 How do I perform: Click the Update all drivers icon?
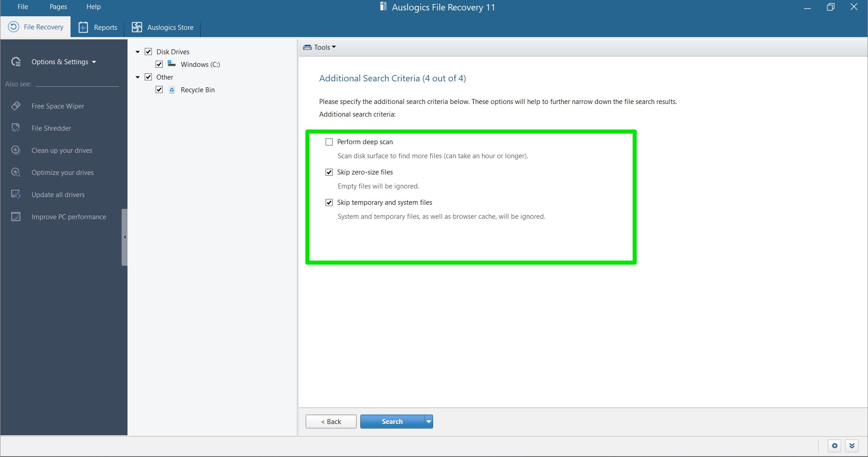point(16,194)
